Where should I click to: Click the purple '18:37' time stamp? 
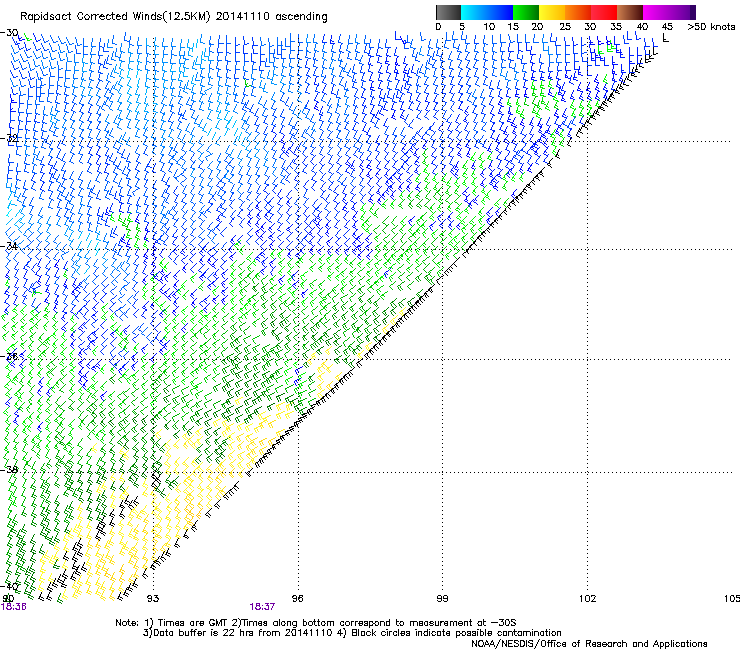(x=262, y=607)
